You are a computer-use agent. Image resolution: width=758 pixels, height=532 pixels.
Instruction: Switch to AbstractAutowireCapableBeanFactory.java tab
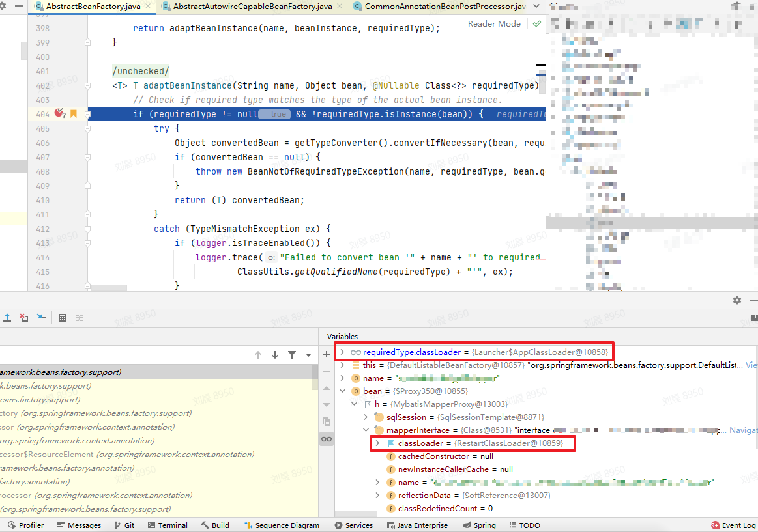252,7
